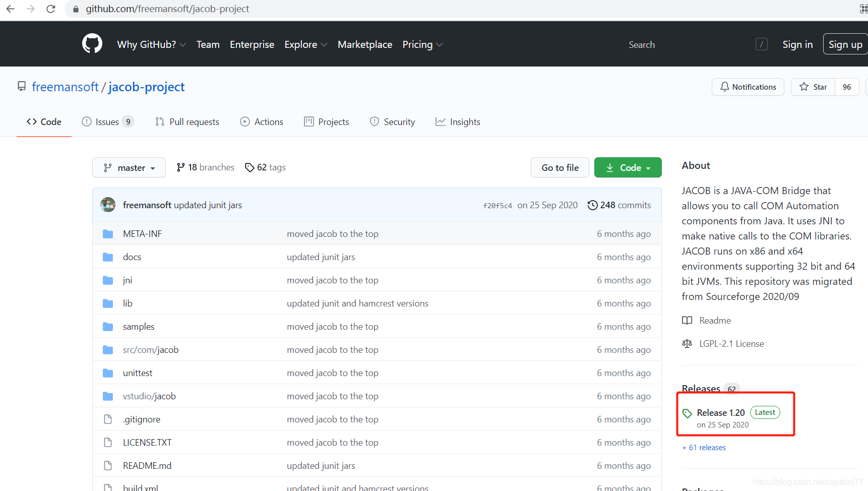Image resolution: width=868 pixels, height=491 pixels.
Task: View the 248 commits history
Action: [x=619, y=205]
